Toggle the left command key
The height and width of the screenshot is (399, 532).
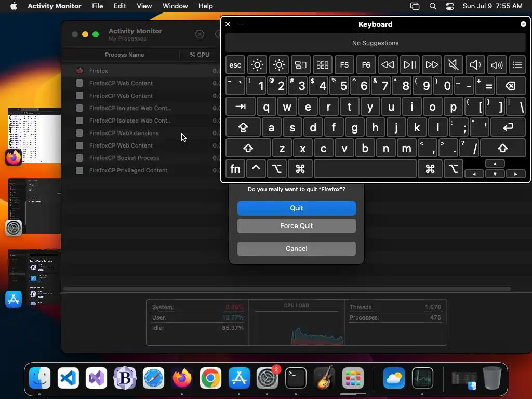(x=300, y=169)
